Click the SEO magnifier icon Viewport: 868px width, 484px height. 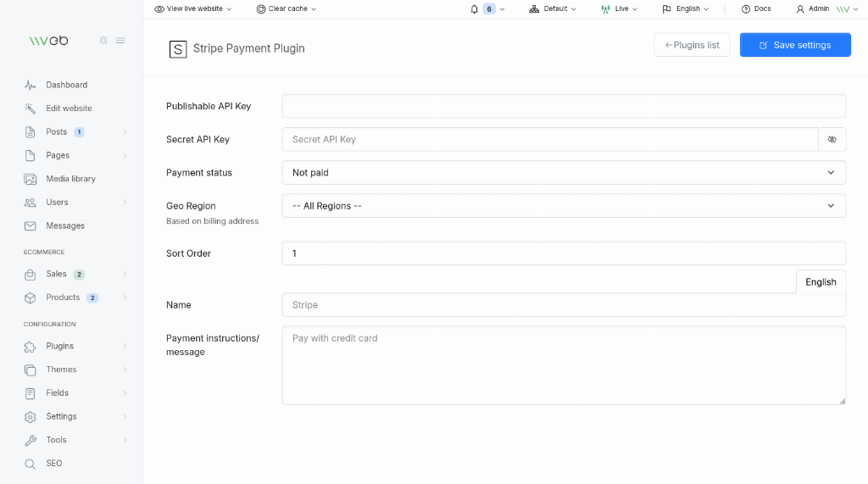[x=30, y=464]
